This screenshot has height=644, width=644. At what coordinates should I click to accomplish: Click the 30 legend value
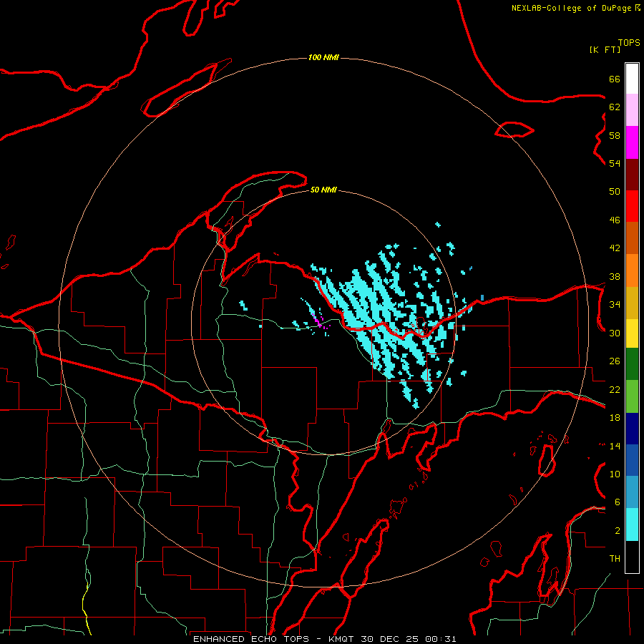pyautogui.click(x=615, y=333)
